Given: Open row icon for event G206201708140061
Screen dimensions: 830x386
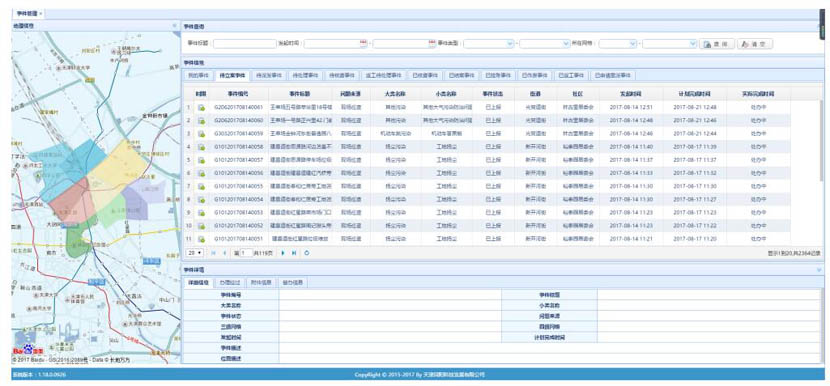Looking at the screenshot, I should coord(201,107).
